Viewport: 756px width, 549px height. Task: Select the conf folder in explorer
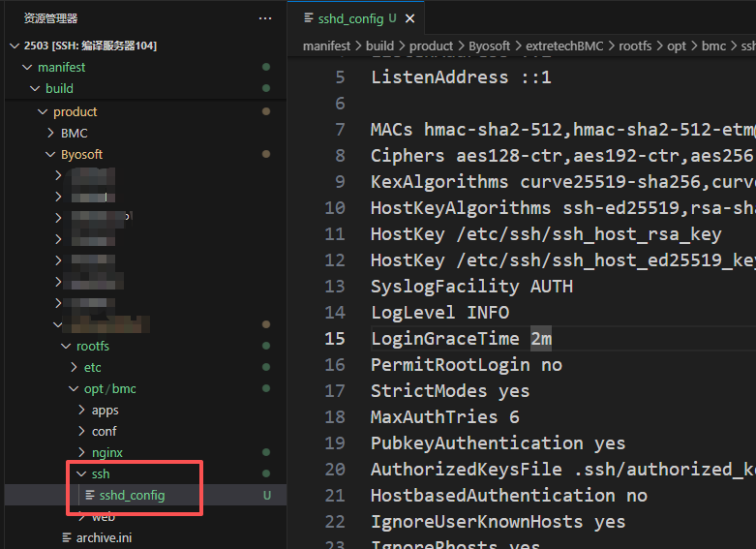[x=104, y=432]
